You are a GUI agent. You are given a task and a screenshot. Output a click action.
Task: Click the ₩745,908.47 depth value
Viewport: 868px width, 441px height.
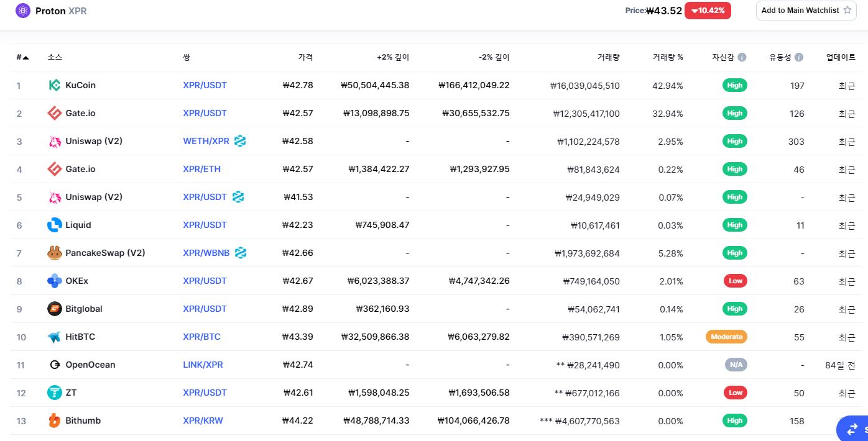pyautogui.click(x=382, y=225)
